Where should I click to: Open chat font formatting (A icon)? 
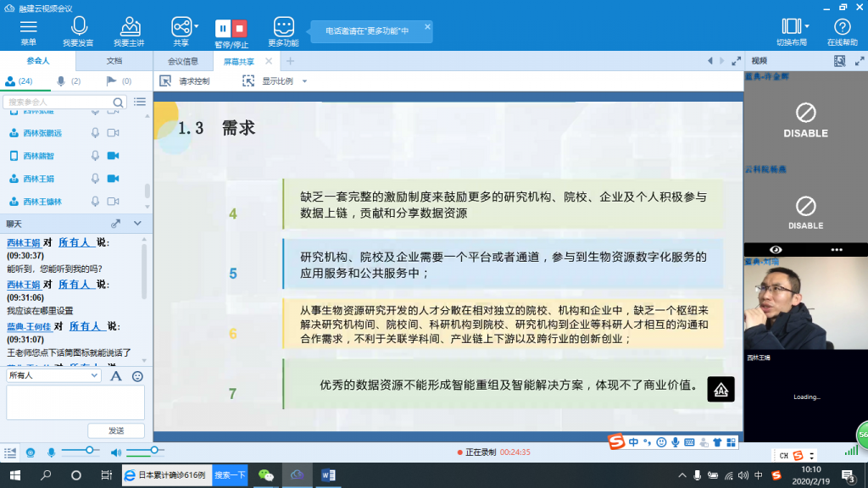tap(116, 375)
